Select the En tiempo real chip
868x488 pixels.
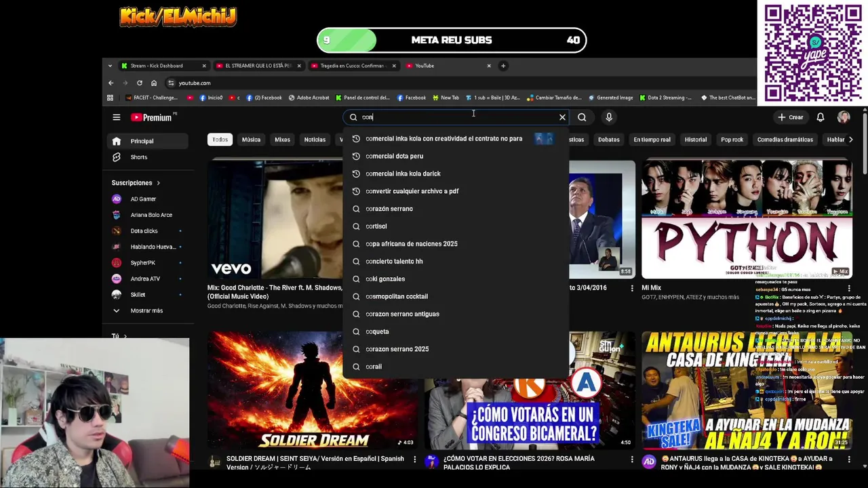[652, 140]
